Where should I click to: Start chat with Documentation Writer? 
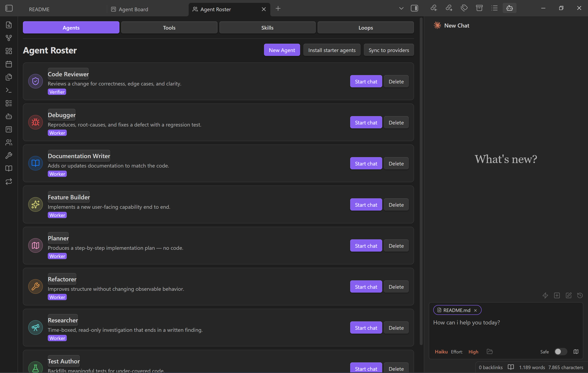pos(366,164)
